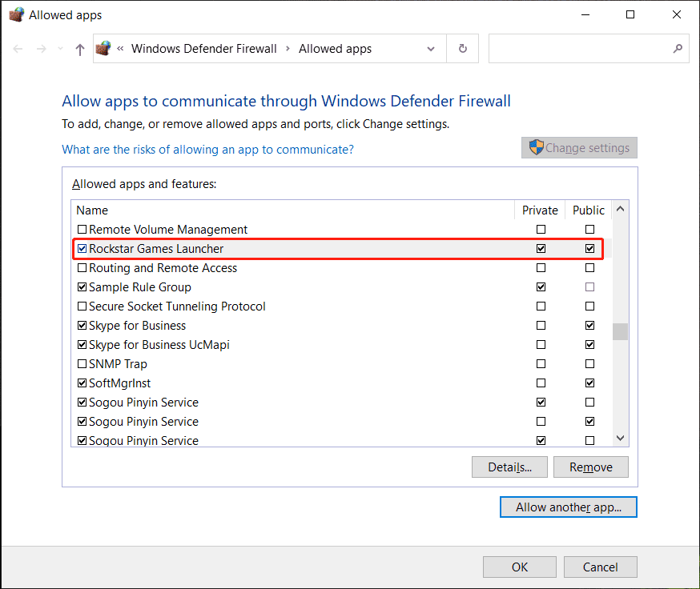This screenshot has height=589, width=700.
Task: Click the forward navigation arrow
Action: (x=42, y=49)
